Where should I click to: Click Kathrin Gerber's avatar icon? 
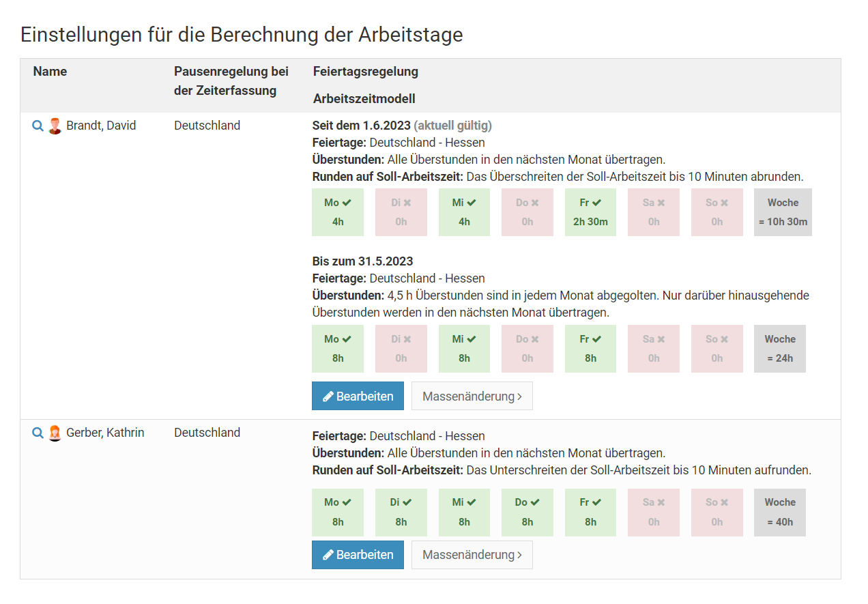55,433
